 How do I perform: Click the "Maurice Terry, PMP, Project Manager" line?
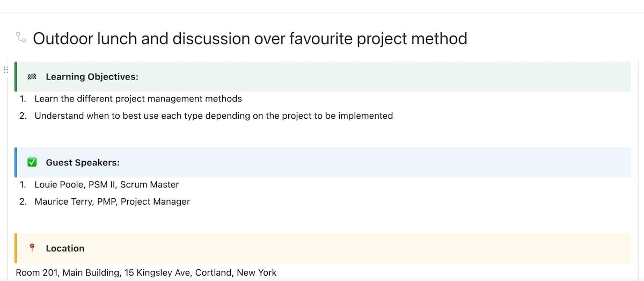coord(112,201)
